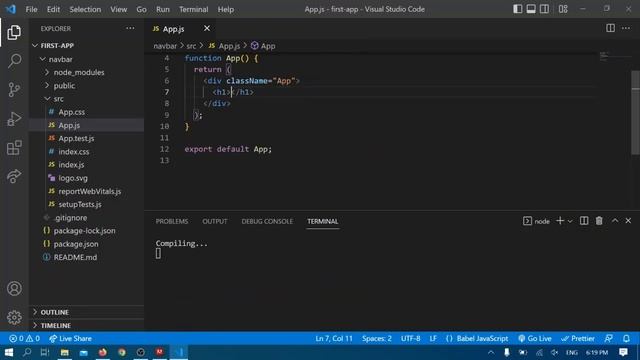640x360 pixels.
Task: Open the Live Share view in activity bar
Action: click(x=14, y=176)
